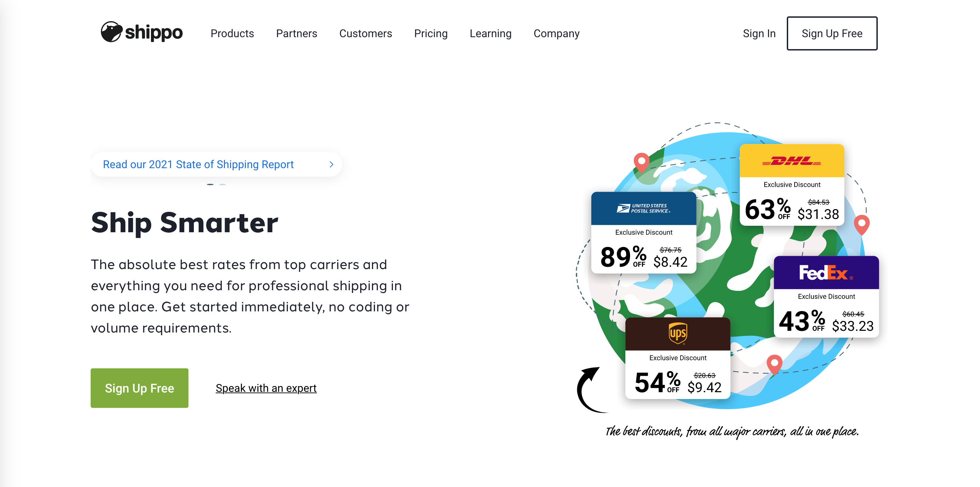980x487 pixels.
Task: Click the green Sign Up Free button
Action: click(x=139, y=388)
